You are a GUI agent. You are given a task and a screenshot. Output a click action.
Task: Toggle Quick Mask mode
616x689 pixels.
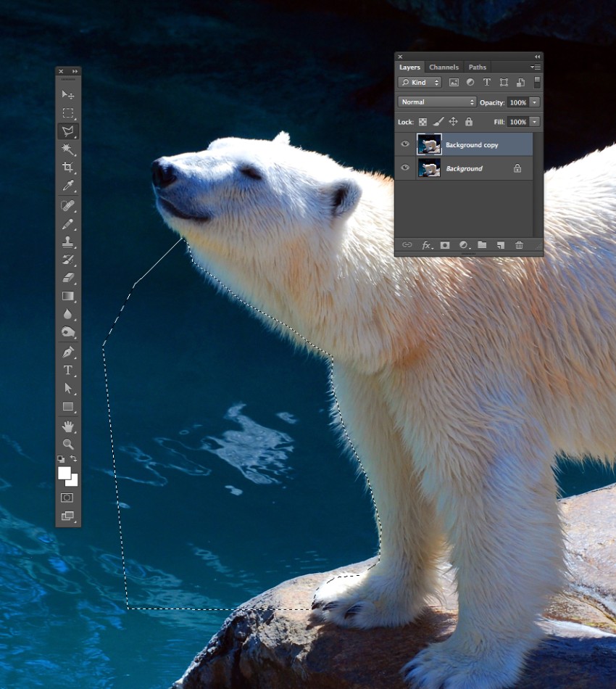point(67,498)
